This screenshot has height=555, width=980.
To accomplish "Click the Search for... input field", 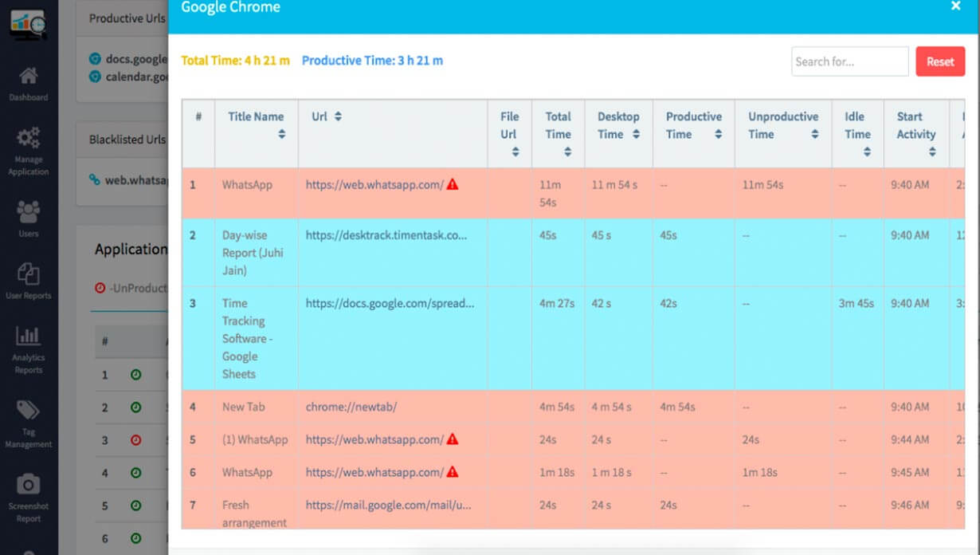I will coord(849,61).
